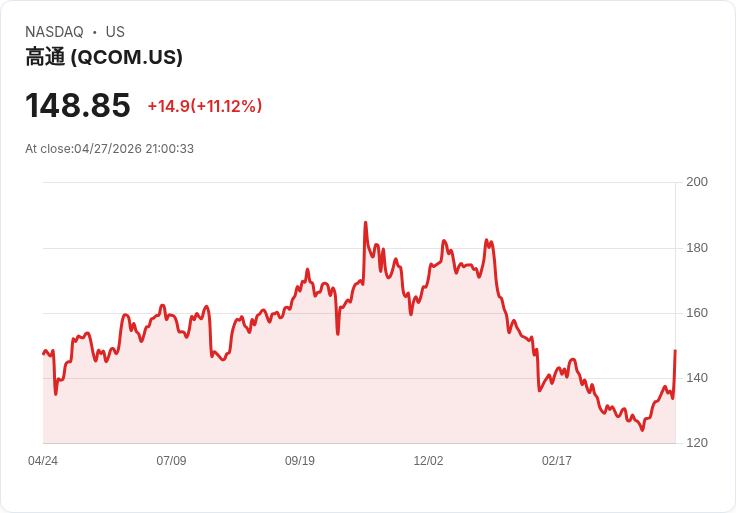Click the 180 price axis label
Image resolution: width=736 pixels, height=513 pixels.
697,247
